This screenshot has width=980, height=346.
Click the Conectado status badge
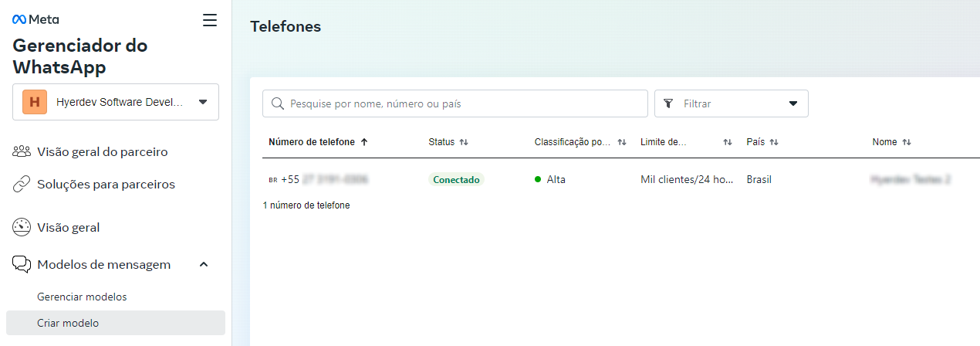[x=456, y=179]
